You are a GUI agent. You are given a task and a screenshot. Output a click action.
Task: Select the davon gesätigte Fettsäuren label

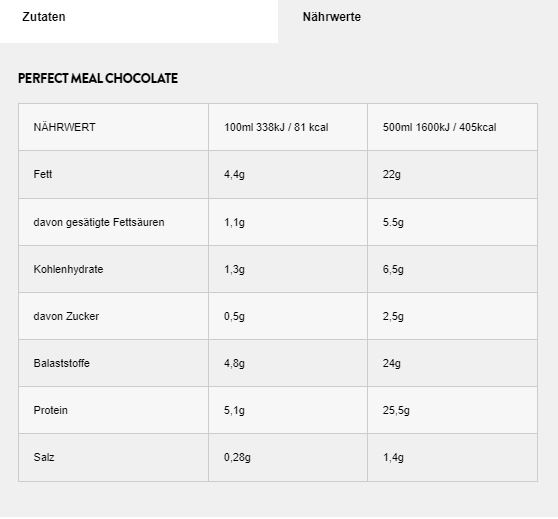99,222
